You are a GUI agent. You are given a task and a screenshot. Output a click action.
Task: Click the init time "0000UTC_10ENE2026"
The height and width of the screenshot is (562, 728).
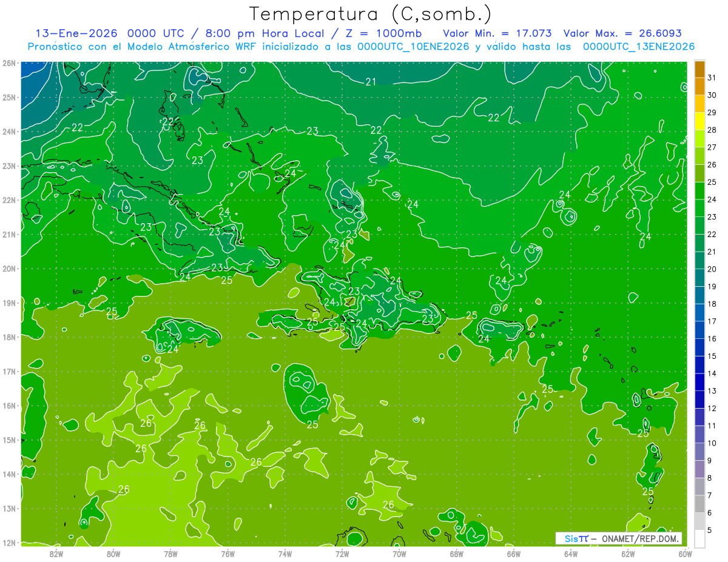(x=413, y=47)
